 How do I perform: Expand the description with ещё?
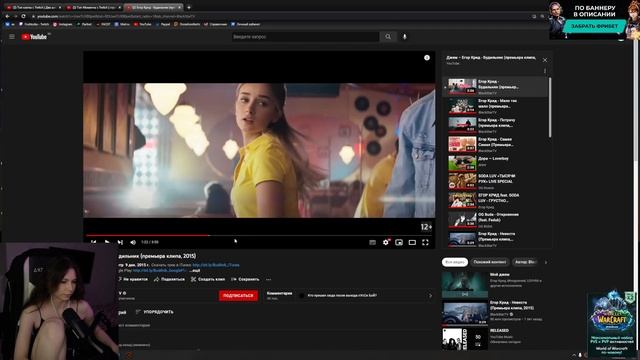coord(196,271)
